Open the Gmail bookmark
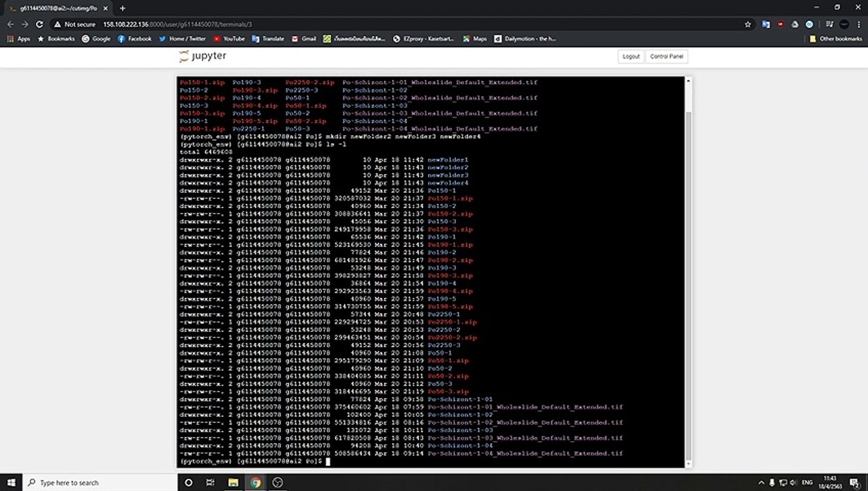868x491 pixels. point(304,39)
